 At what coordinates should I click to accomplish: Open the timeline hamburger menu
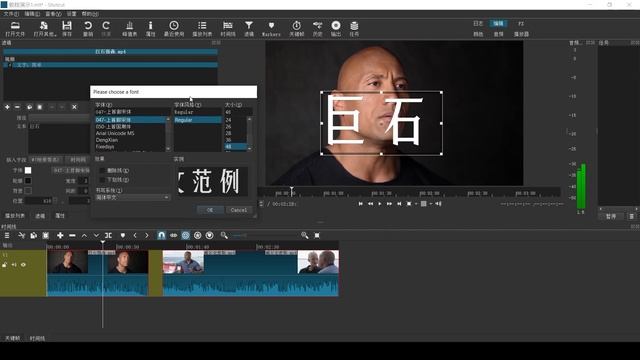[x=7, y=236]
